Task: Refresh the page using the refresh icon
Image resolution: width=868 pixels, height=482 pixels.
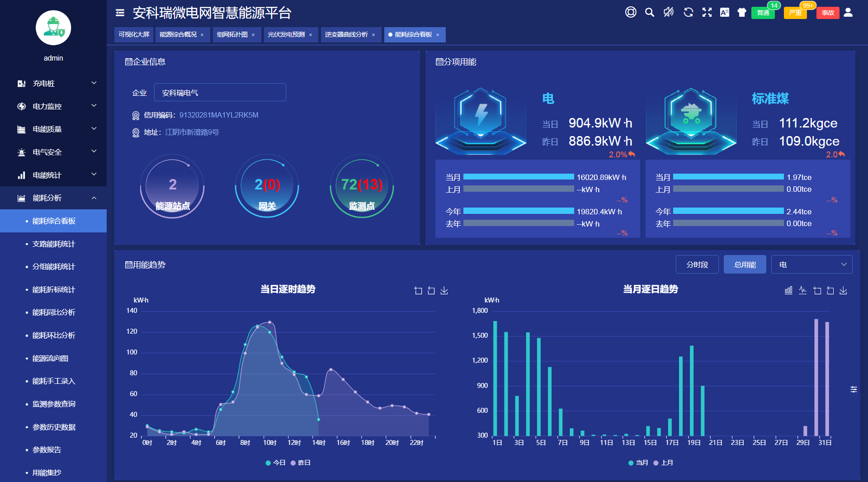Action: 688,12
